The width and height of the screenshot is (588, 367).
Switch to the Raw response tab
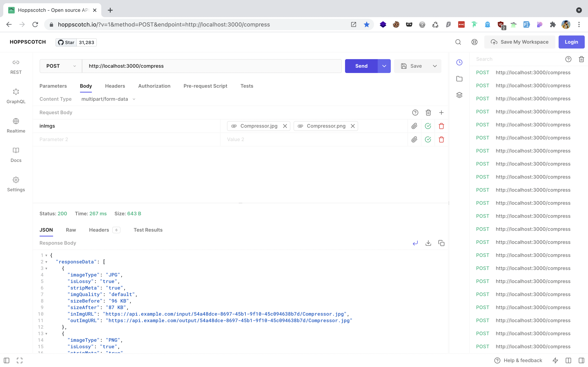coord(71,230)
